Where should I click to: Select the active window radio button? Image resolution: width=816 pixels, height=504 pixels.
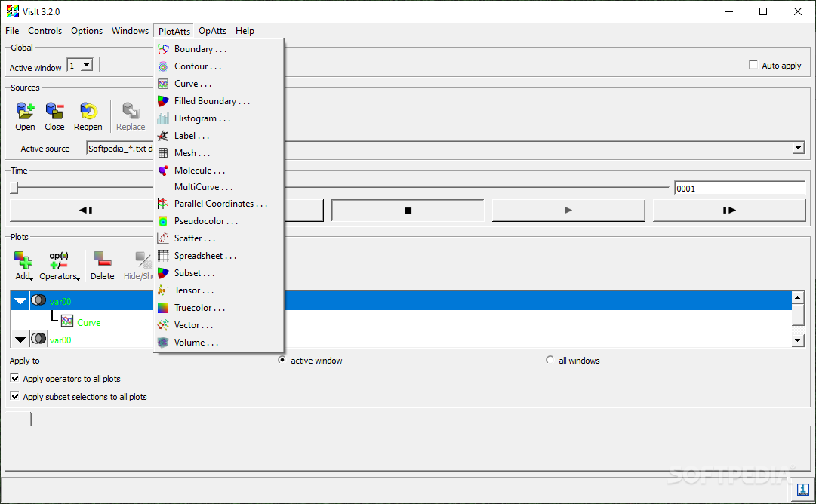click(282, 360)
